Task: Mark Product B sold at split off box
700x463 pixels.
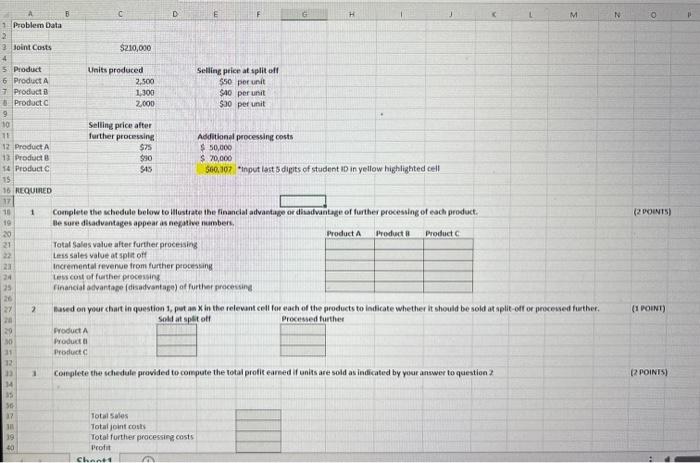Action: click(x=176, y=341)
